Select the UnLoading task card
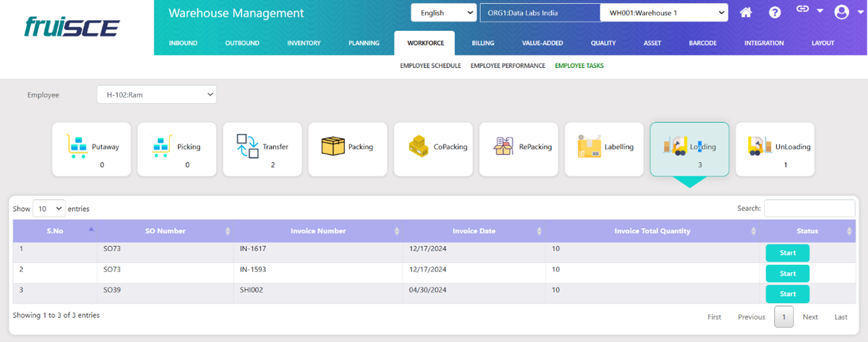The height and width of the screenshot is (342, 868). tap(775, 149)
